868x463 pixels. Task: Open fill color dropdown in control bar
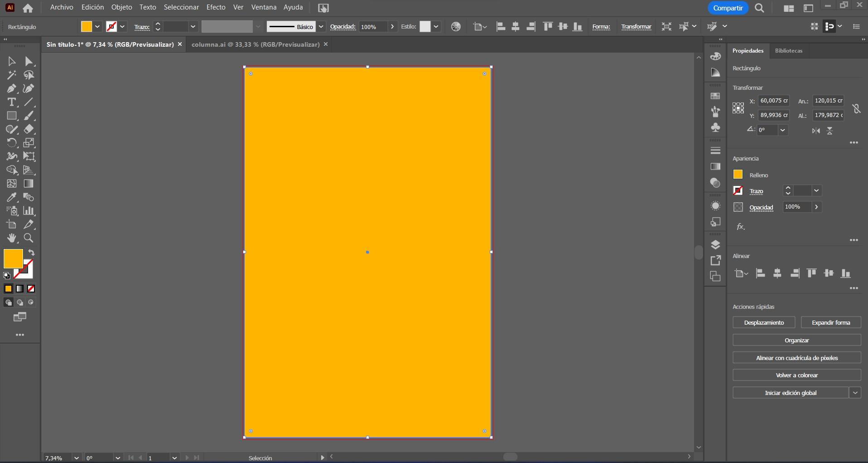click(97, 27)
